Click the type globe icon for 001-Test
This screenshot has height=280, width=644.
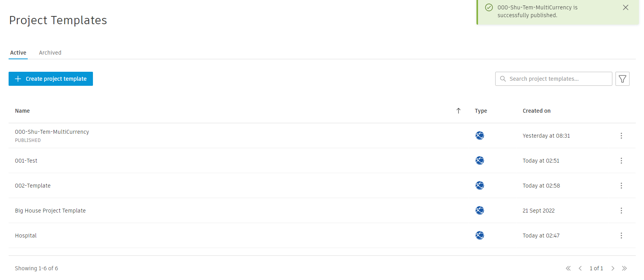480,161
